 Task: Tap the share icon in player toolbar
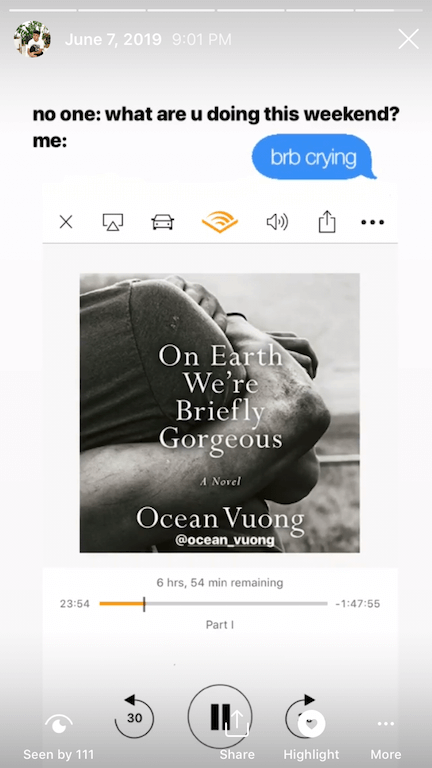(327, 221)
